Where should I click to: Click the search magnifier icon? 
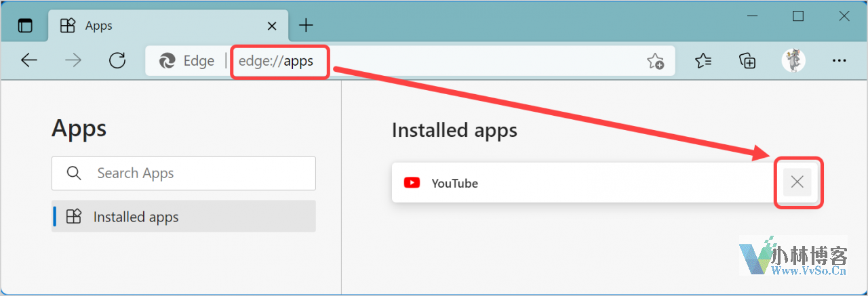coord(74,173)
